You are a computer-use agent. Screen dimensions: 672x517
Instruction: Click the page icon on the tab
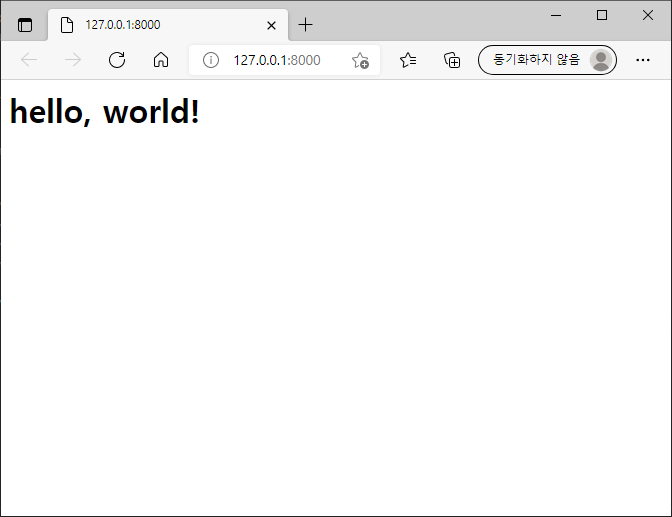[67, 25]
